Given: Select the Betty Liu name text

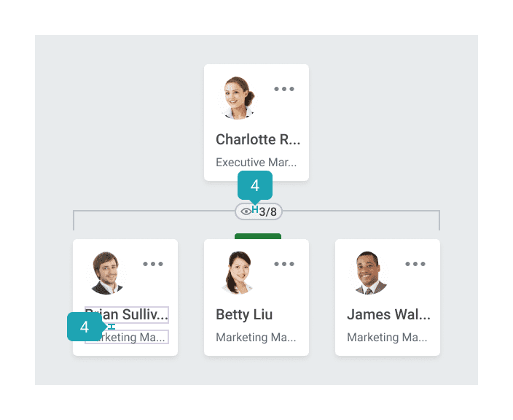Looking at the screenshot, I should (243, 314).
